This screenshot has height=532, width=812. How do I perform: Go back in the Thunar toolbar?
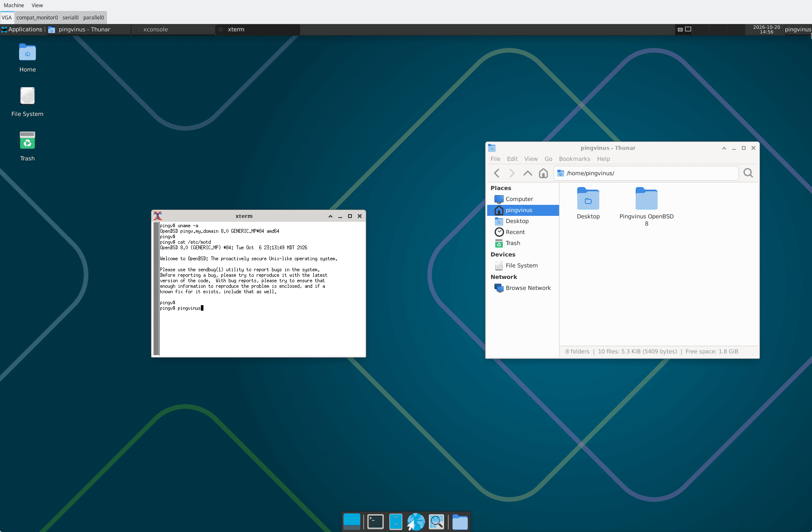(x=497, y=173)
